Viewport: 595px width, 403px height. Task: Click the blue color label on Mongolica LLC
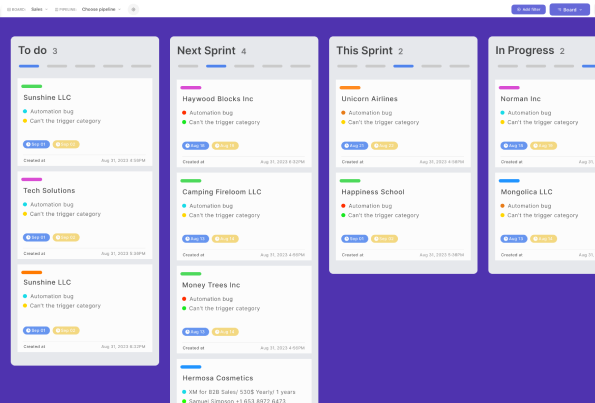[x=509, y=181]
